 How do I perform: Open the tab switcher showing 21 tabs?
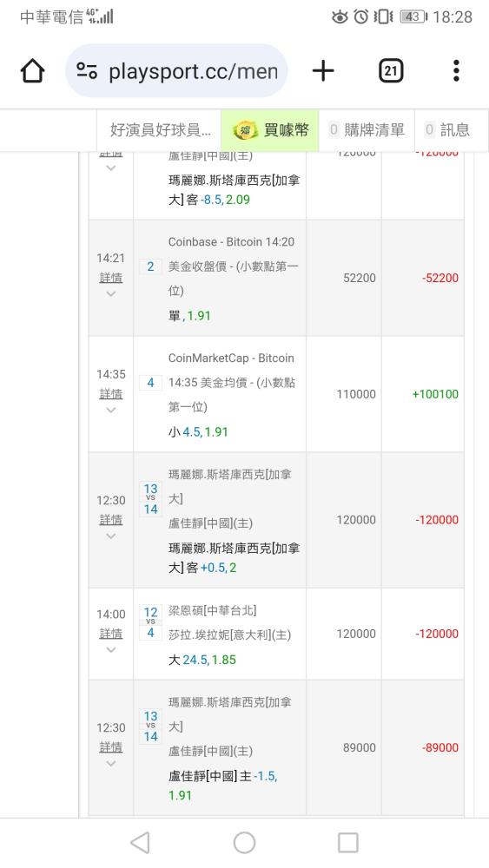pos(391,71)
